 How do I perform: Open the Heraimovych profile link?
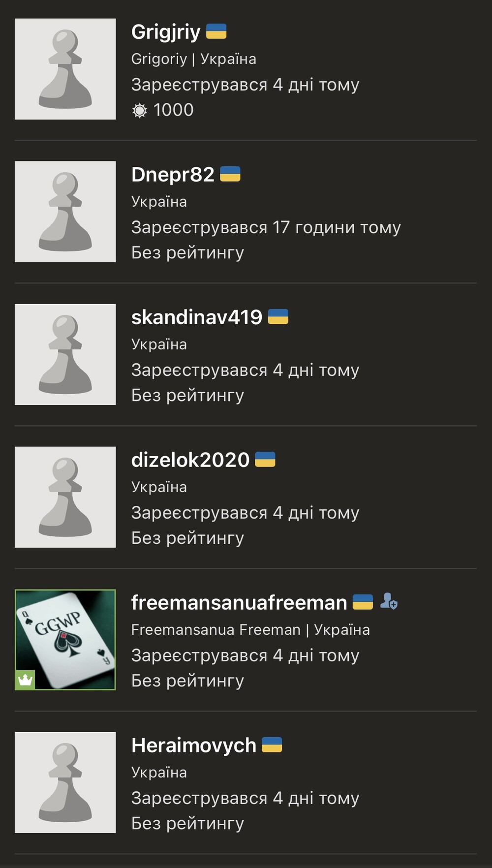194,746
